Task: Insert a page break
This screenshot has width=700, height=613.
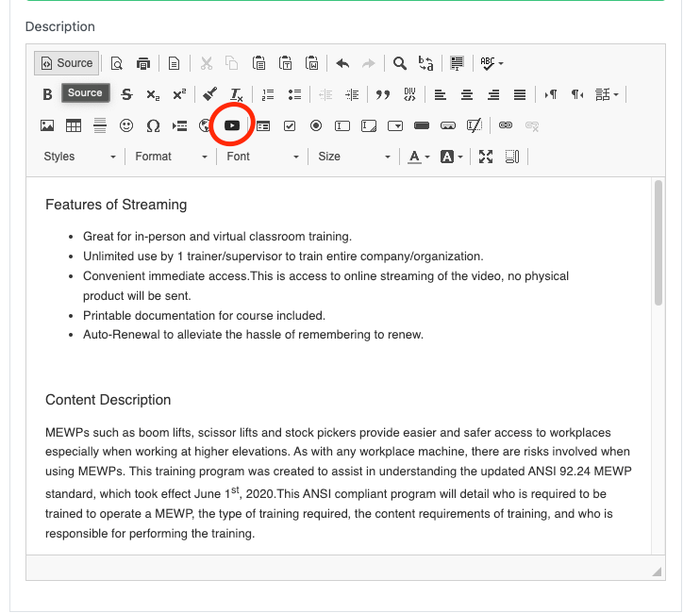Action: pyautogui.click(x=179, y=125)
